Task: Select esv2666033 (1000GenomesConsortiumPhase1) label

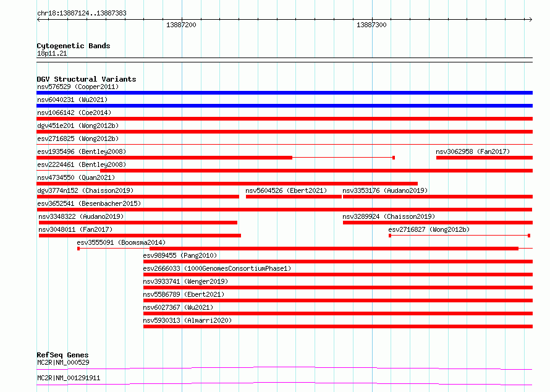Action: point(217,268)
